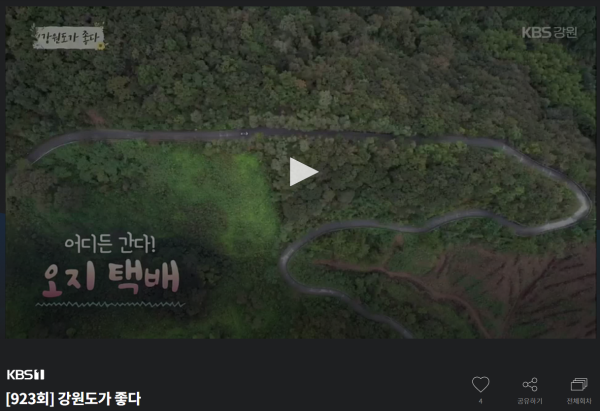Image resolution: width=600 pixels, height=411 pixels.
Task: Open all episodes via the stacked-cards icon
Action: (x=579, y=384)
